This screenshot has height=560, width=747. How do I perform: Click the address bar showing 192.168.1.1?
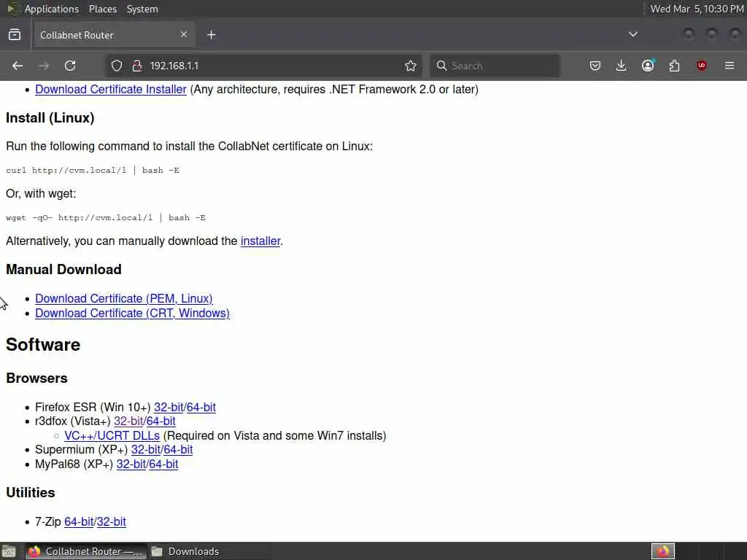tap(264, 66)
